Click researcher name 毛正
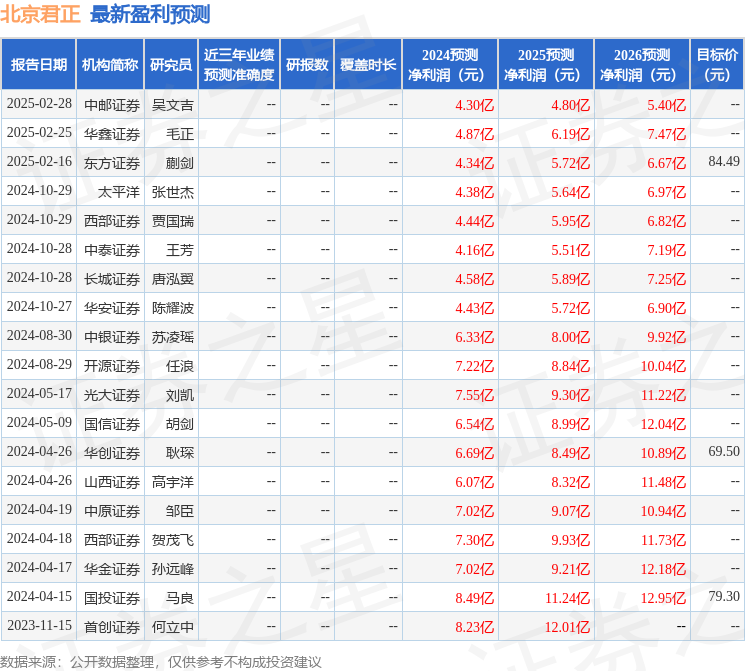Screen dimensions: 745x671 pos(180,134)
